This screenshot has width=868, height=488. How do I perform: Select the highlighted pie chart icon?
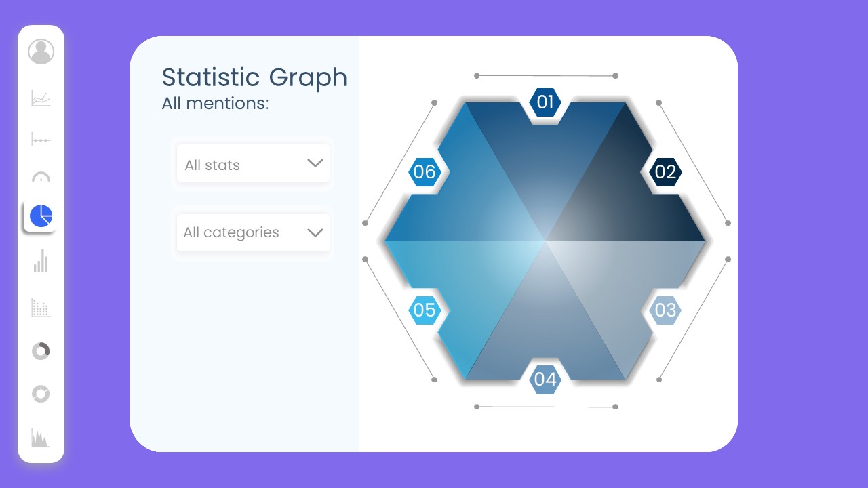(41, 216)
